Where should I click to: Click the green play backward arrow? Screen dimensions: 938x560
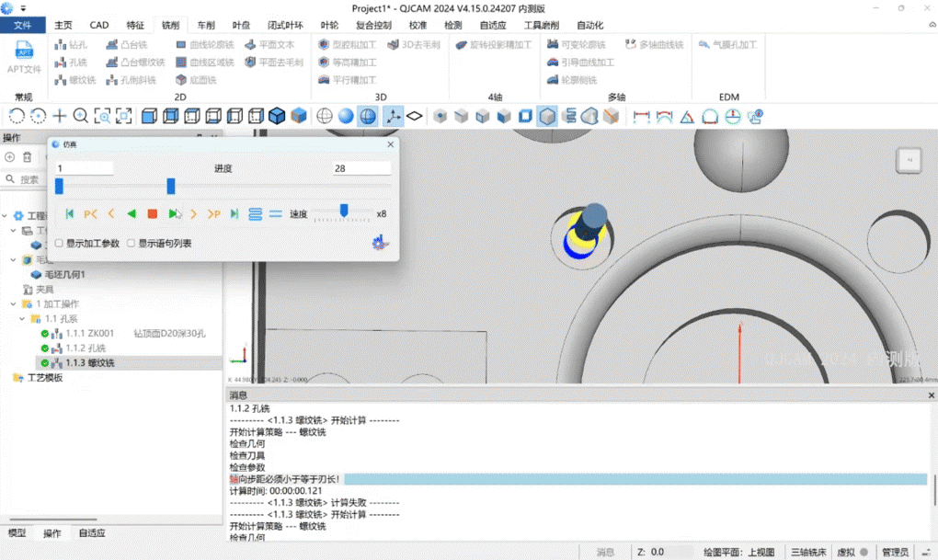pos(132,214)
